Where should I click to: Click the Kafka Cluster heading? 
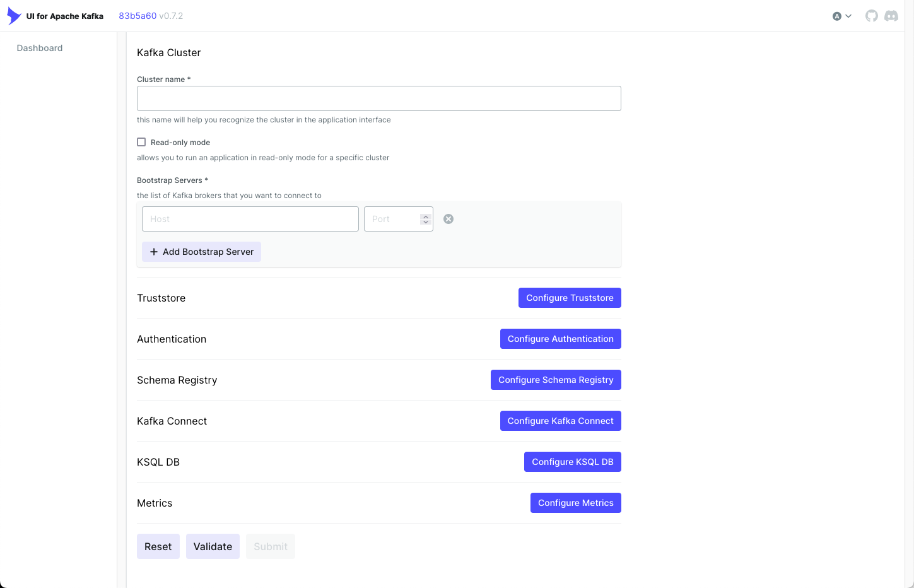(x=169, y=53)
